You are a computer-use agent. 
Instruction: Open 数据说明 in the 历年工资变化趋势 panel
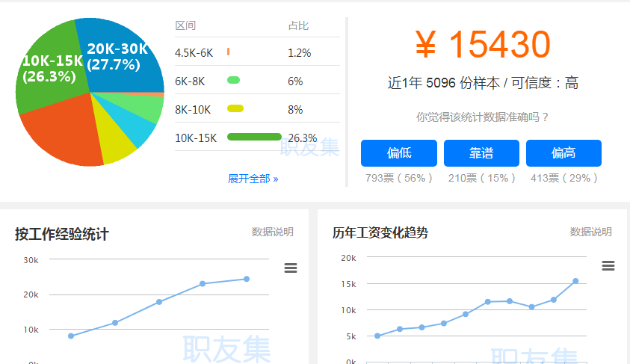[590, 232]
